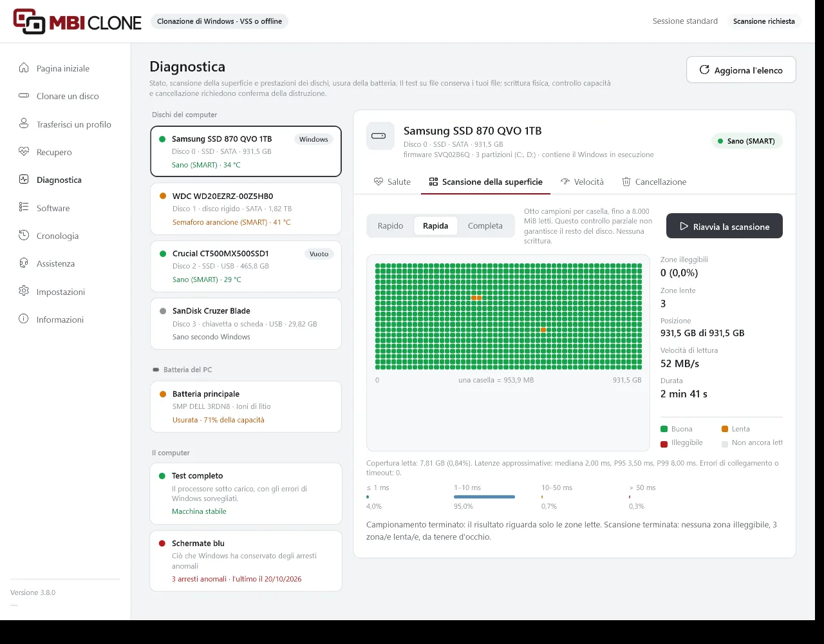Viewport: 824px width, 644px height.
Task: Open Trasferisci un profilo menu item
Action: 66,124
